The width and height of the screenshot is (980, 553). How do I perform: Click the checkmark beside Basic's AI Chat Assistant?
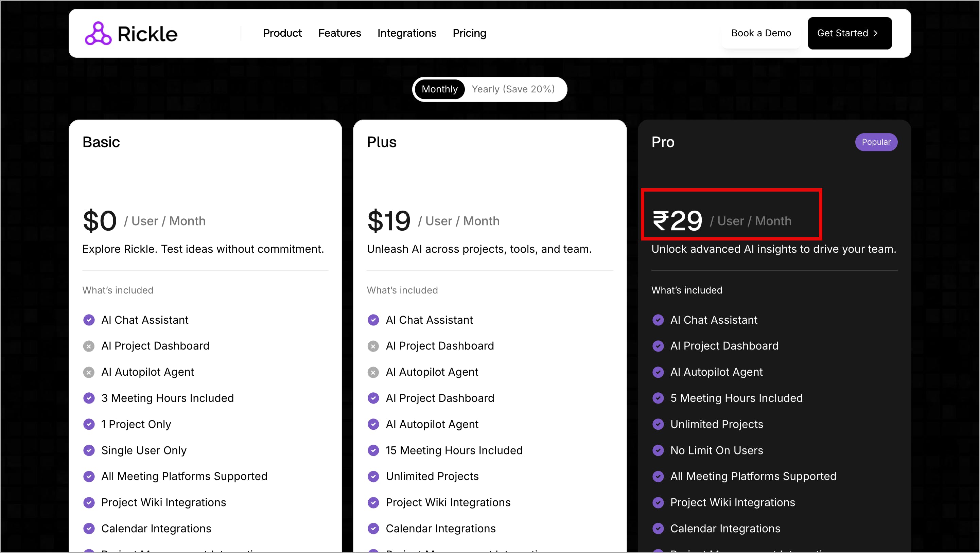pyautogui.click(x=89, y=320)
